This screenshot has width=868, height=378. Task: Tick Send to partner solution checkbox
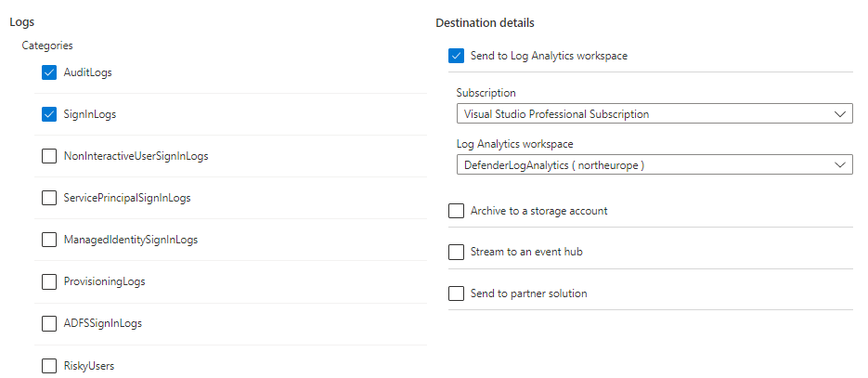click(x=456, y=293)
